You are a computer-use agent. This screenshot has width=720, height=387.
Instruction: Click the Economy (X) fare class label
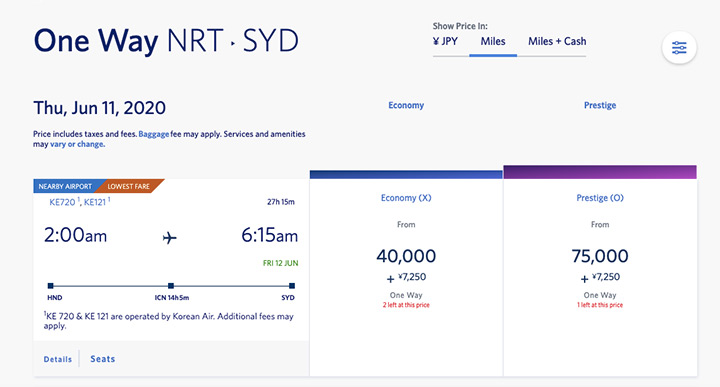click(x=406, y=198)
